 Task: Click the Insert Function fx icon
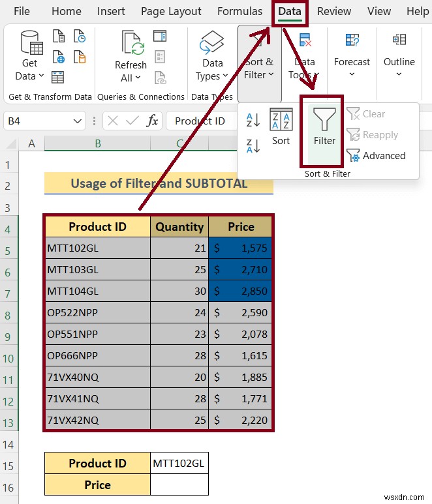click(x=152, y=121)
